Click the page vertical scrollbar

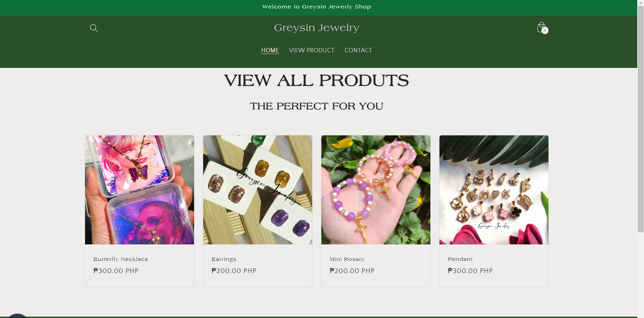(641, 159)
